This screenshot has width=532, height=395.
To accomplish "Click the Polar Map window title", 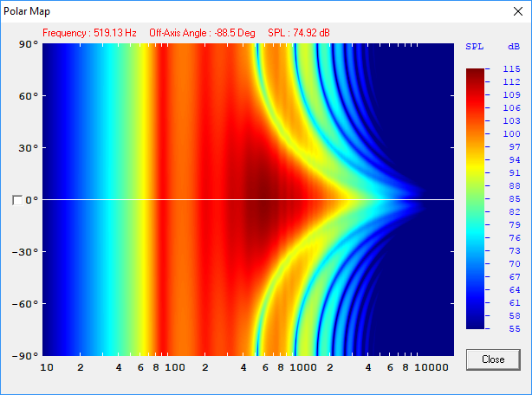I will click(27, 11).
